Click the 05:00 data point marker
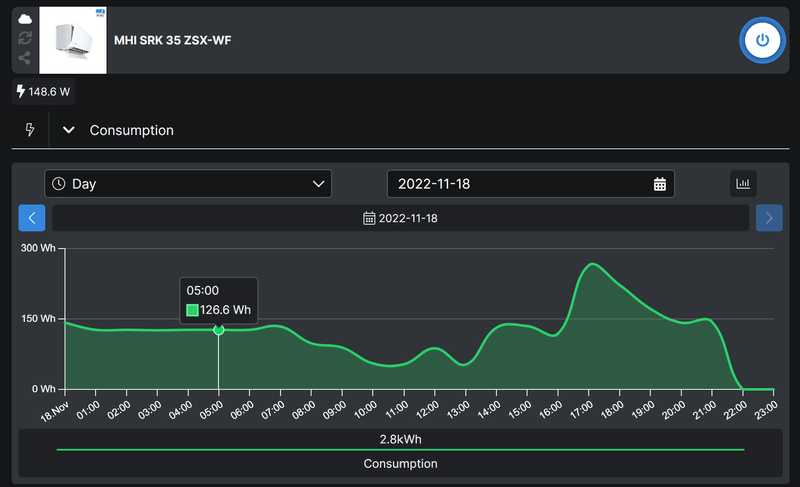Screen dimensions: 800x487 coord(219,330)
